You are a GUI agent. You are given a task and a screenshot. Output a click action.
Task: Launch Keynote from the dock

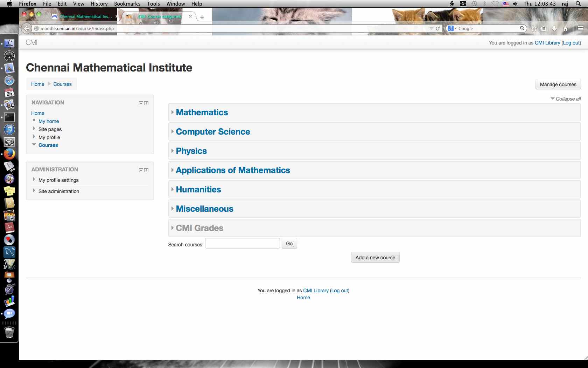coord(9,277)
